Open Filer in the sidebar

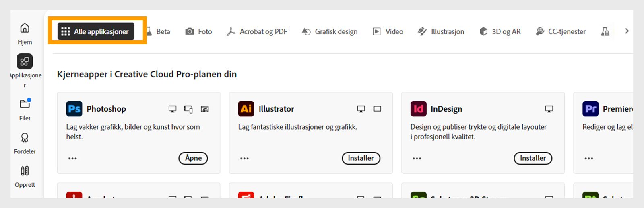25,109
